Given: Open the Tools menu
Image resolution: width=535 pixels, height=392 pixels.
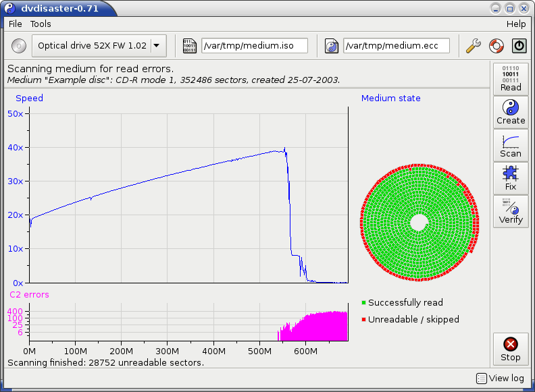Looking at the screenshot, I should (x=41, y=24).
